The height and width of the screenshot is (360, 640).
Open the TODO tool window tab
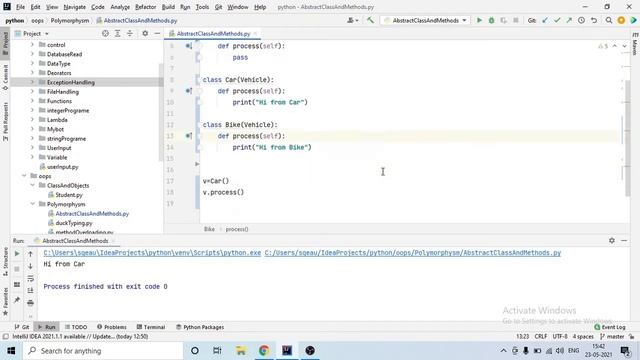point(76,327)
